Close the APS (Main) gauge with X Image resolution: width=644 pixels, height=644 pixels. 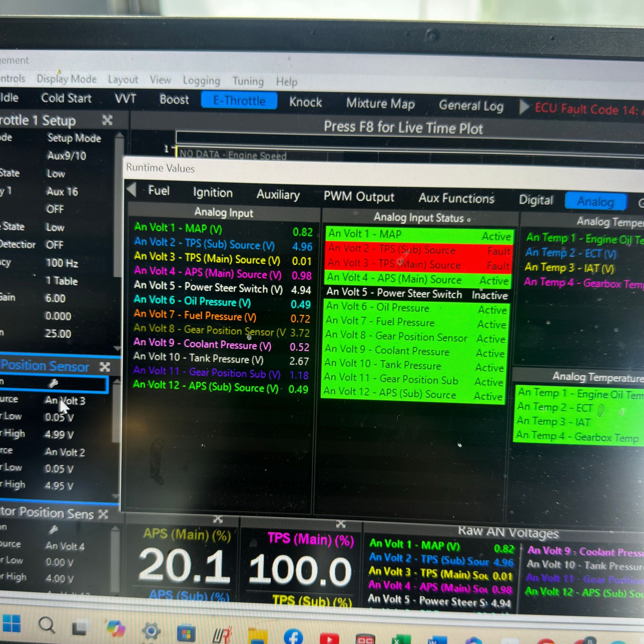[x=218, y=519]
